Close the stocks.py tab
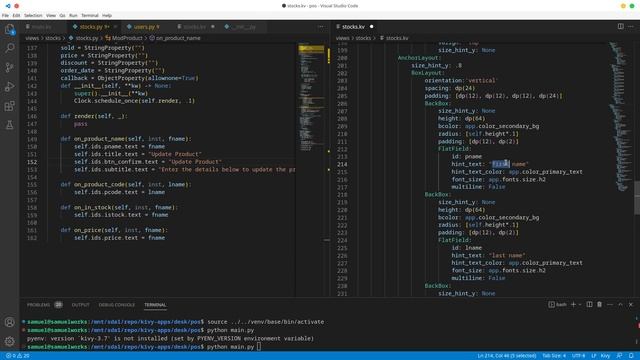This screenshot has height=360, width=640. tap(115, 27)
